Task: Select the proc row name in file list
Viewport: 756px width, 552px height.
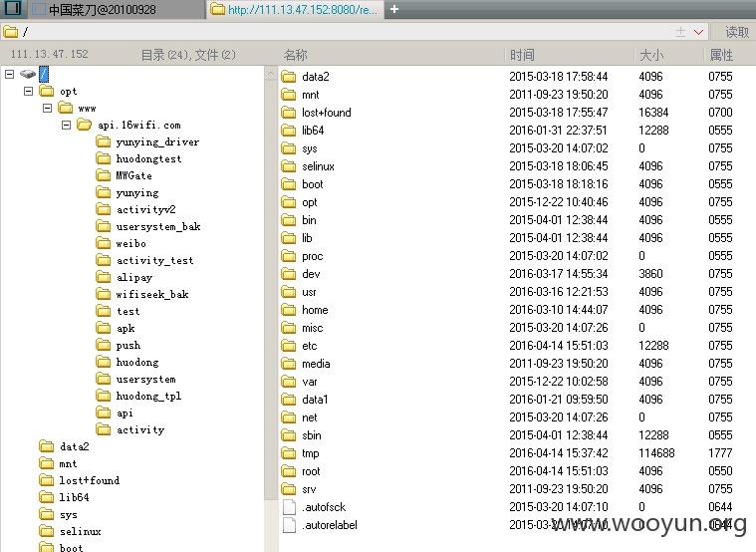Action: pyautogui.click(x=313, y=256)
